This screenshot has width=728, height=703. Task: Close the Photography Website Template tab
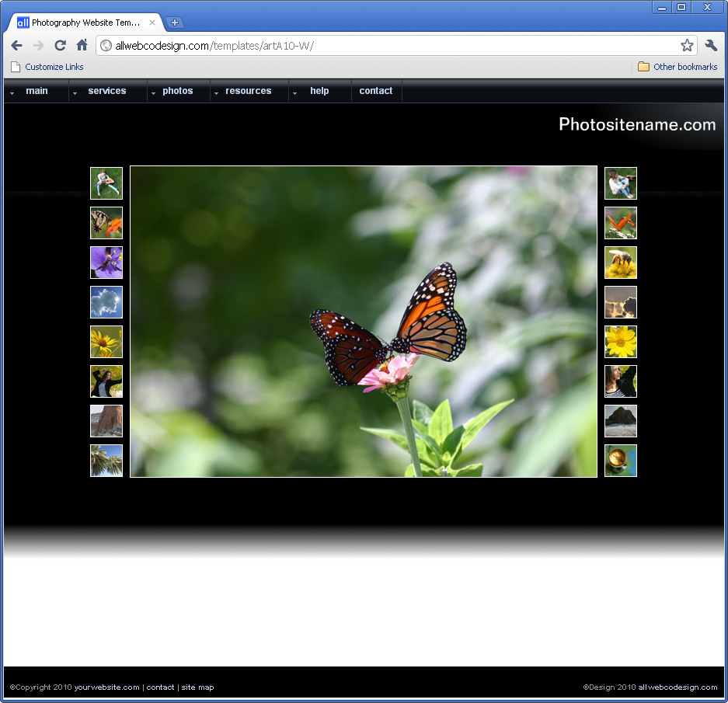point(152,23)
